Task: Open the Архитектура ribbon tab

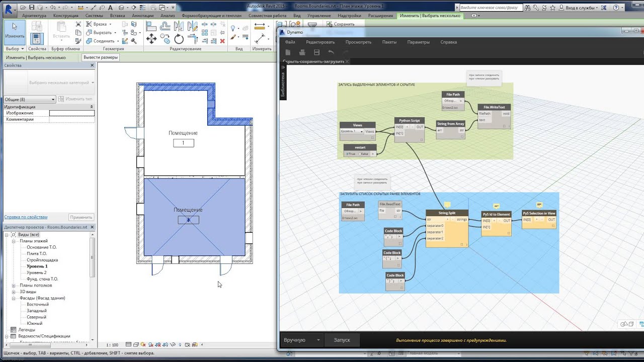Action: click(34, 16)
